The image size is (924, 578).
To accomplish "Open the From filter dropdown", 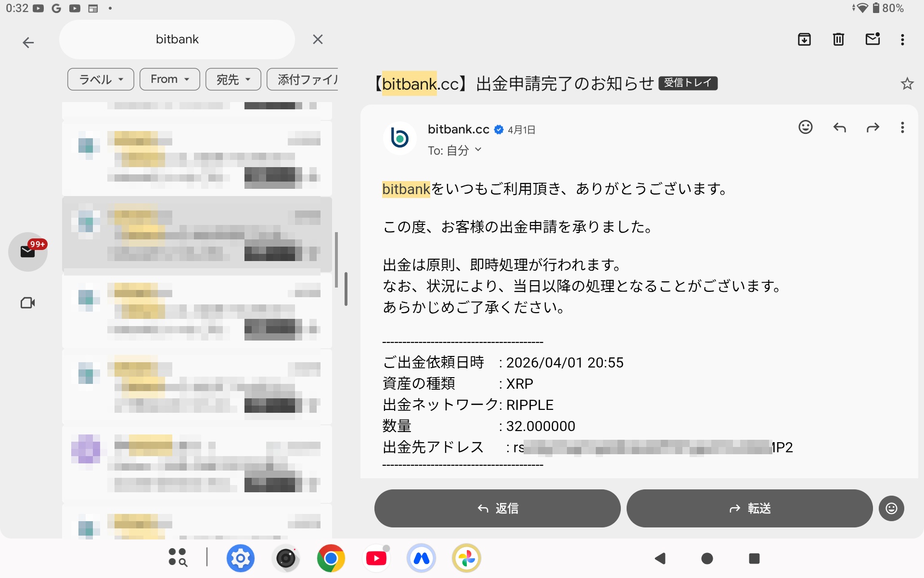I will point(169,79).
